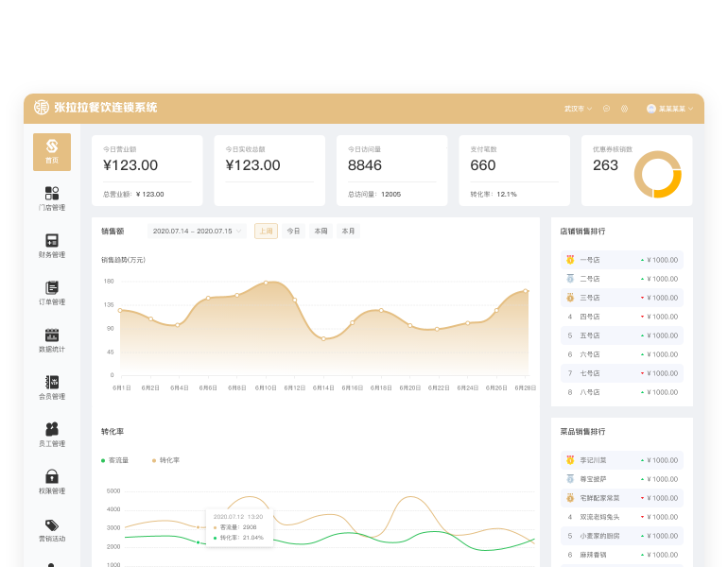Screen dimensions: 728x567
Task: Open 会员管理 member management icon
Action: (52, 387)
